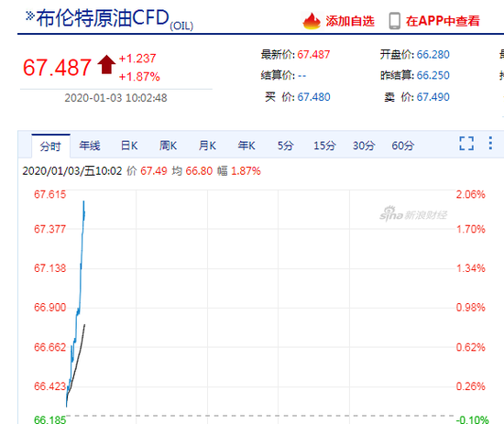Click green y-axis label 66.185

pos(49,419)
